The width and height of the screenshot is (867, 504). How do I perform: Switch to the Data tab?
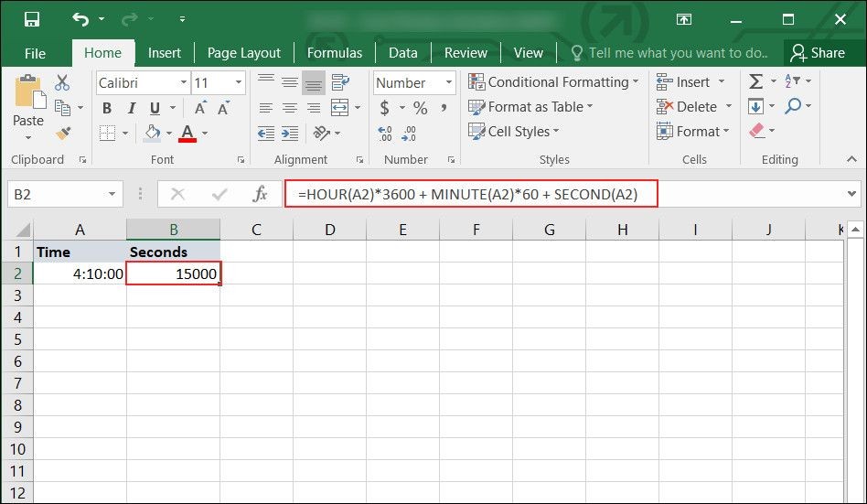click(403, 53)
